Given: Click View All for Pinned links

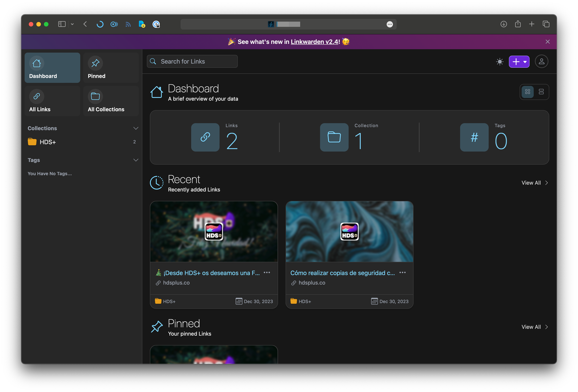Looking at the screenshot, I should click(x=535, y=327).
